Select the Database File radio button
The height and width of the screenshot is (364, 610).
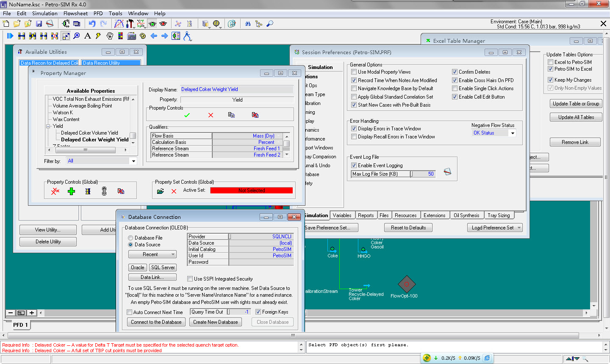click(130, 238)
